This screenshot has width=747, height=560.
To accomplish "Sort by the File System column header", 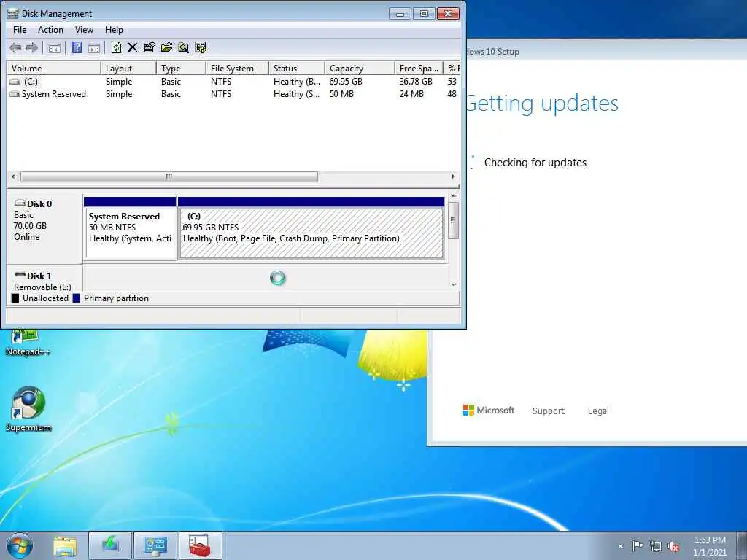I will 237,68.
